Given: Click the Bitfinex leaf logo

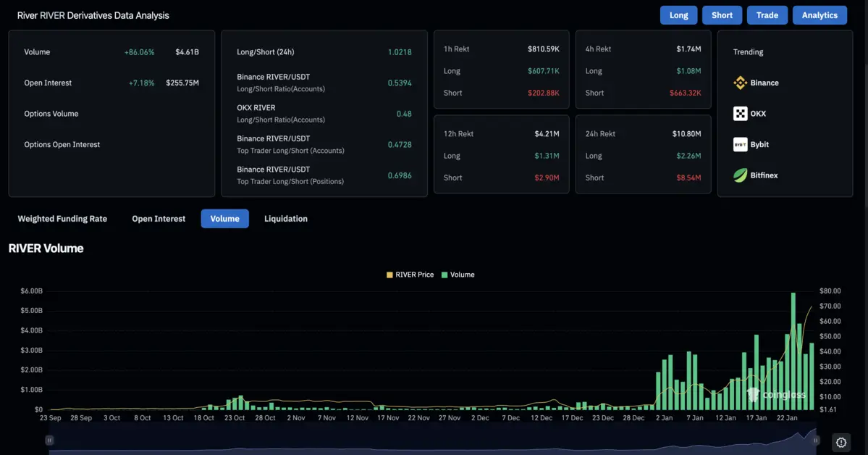Looking at the screenshot, I should click(x=740, y=175).
